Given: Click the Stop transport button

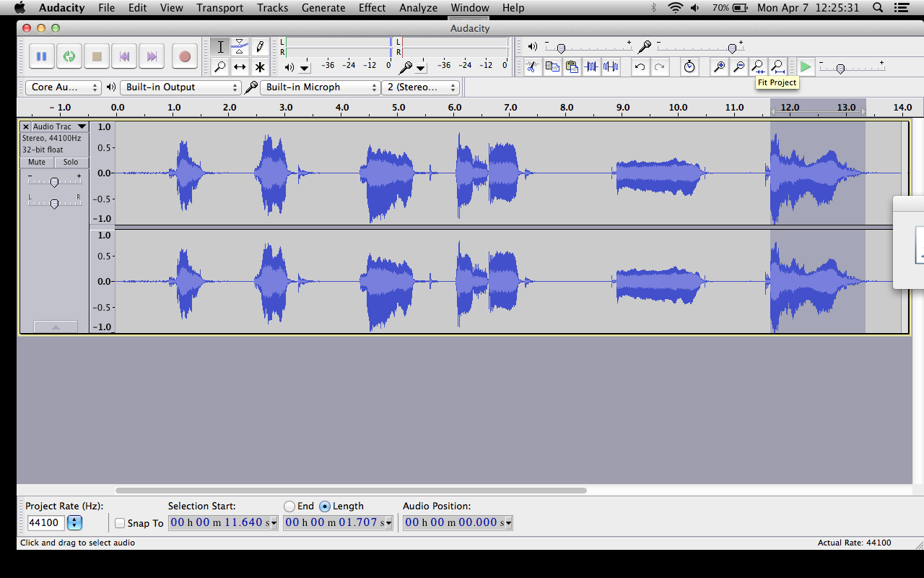Looking at the screenshot, I should (97, 56).
